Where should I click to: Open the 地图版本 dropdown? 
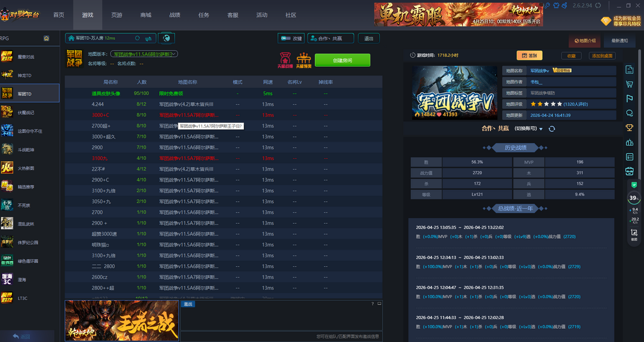144,54
